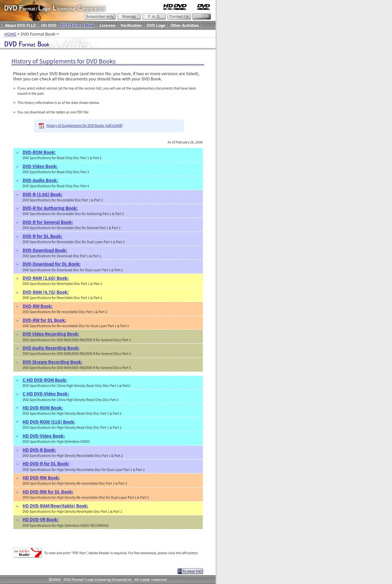Open DVD-R for DL Book link
The height and width of the screenshot is (584, 392).
(42, 236)
